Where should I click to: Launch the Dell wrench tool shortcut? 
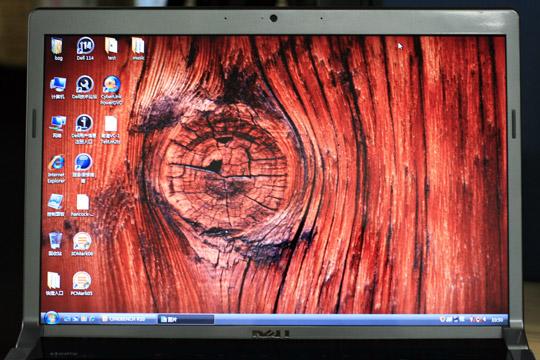click(x=85, y=88)
